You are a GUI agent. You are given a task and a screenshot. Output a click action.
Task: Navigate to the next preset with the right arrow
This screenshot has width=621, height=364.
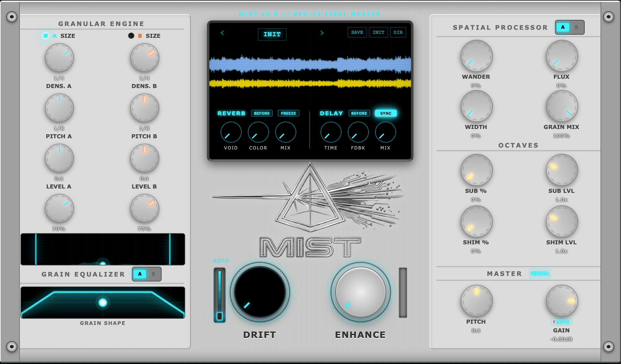click(x=322, y=33)
